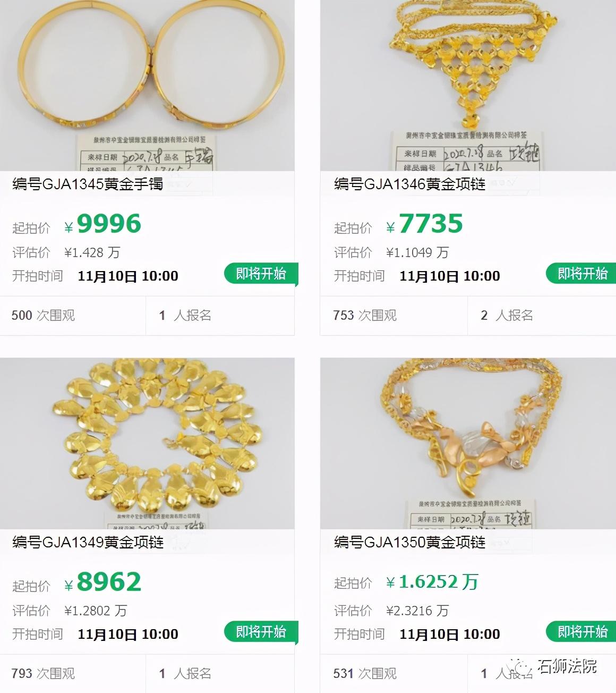Click 500 次围观 view count
The image size is (616, 693).
click(x=43, y=316)
